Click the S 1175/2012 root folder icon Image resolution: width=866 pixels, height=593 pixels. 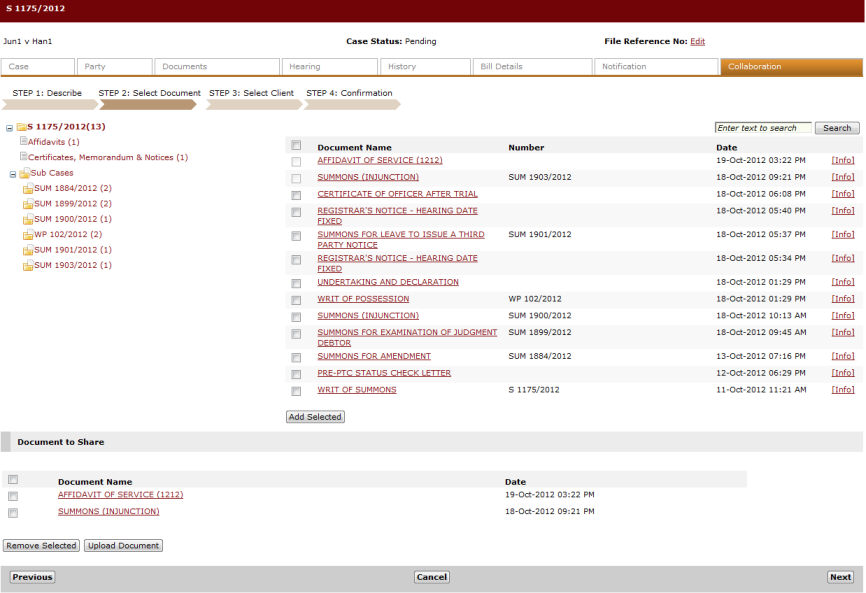tap(21, 127)
